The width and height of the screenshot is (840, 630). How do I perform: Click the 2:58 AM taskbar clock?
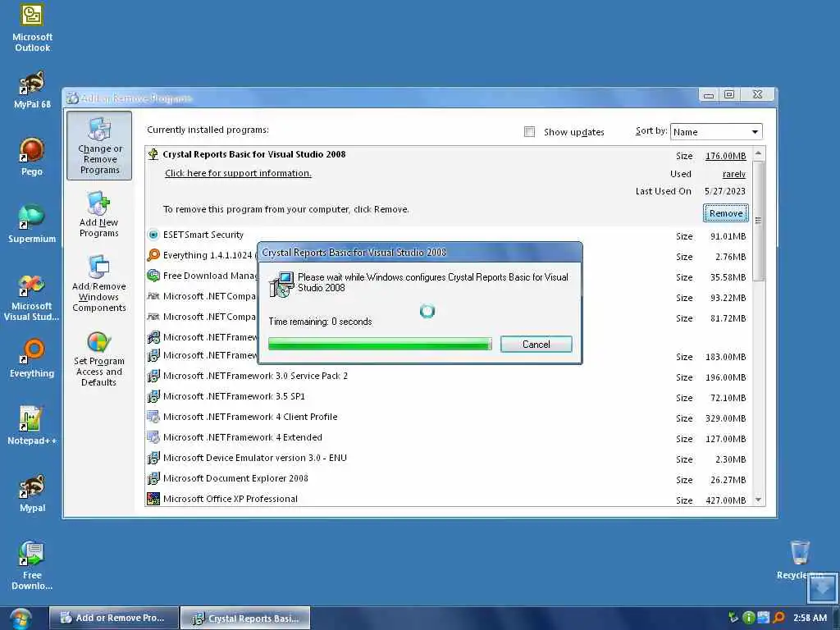(x=810, y=618)
